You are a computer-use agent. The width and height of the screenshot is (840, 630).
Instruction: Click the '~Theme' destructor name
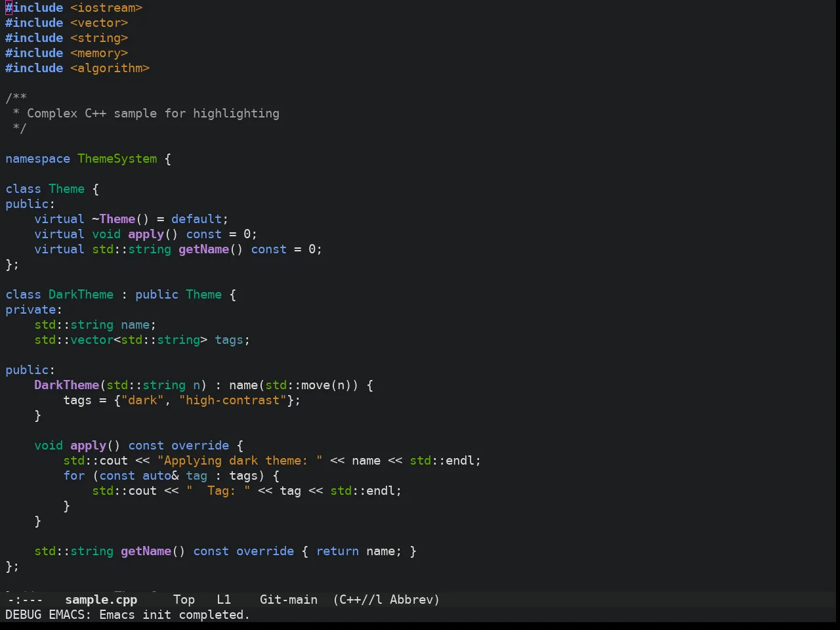tap(114, 219)
